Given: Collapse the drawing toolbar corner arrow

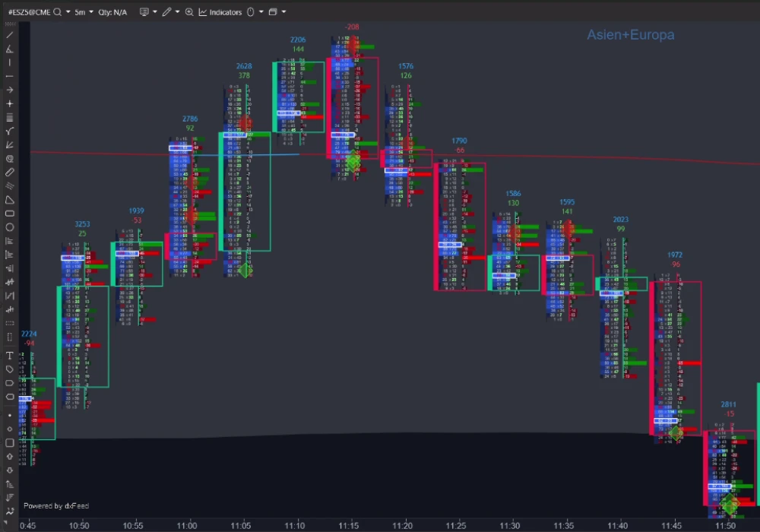Looking at the screenshot, I should click(6, 524).
